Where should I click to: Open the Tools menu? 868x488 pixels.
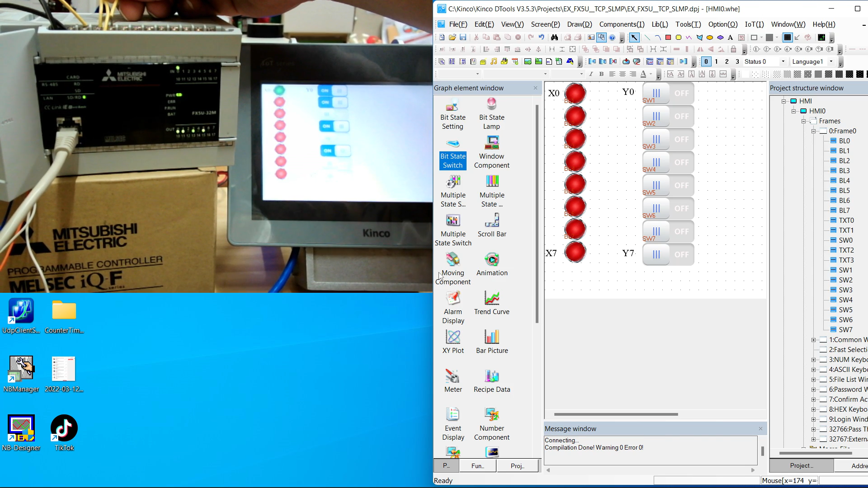pyautogui.click(x=688, y=24)
